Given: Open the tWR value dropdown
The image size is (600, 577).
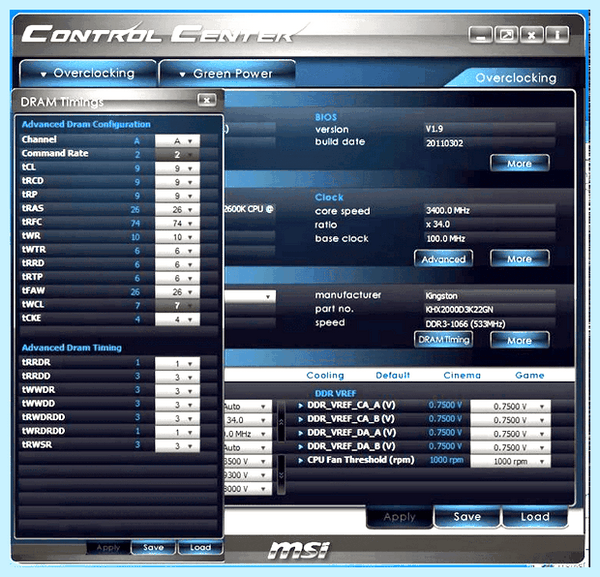Looking at the screenshot, I should (x=177, y=237).
